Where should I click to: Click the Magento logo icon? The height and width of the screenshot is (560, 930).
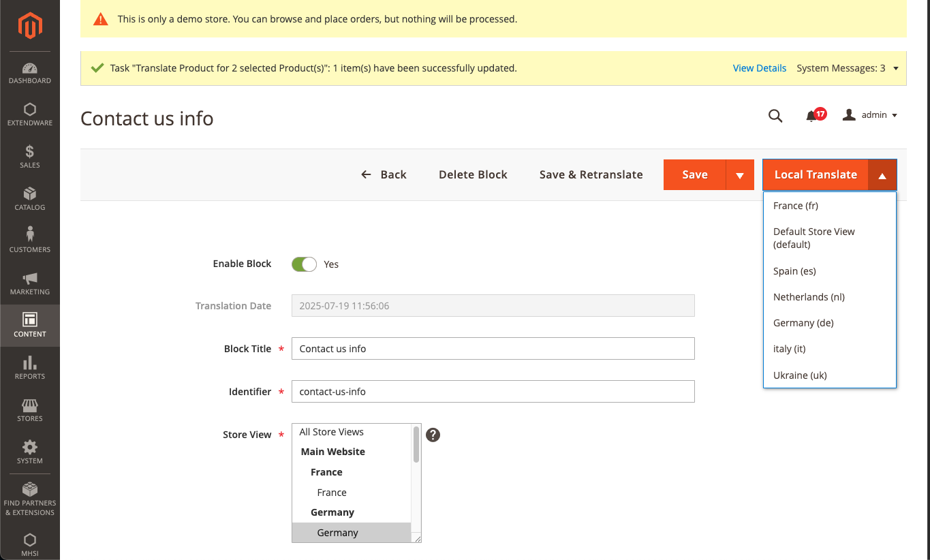click(30, 26)
